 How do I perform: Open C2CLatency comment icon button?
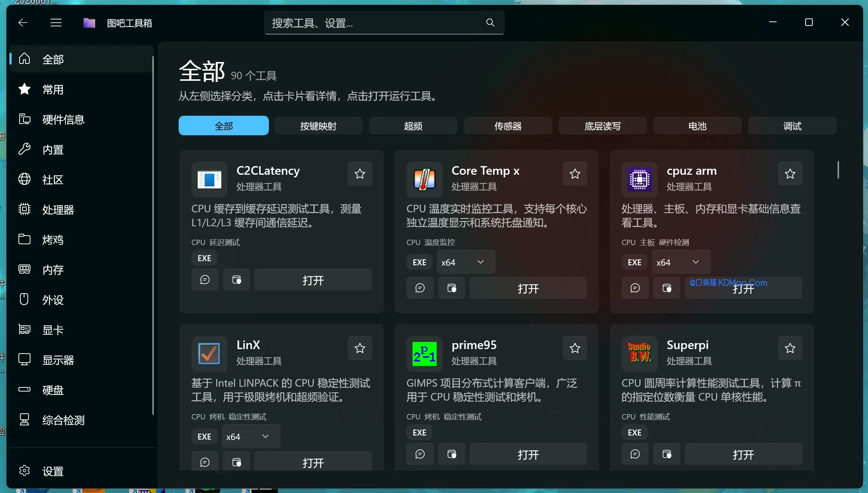point(205,280)
